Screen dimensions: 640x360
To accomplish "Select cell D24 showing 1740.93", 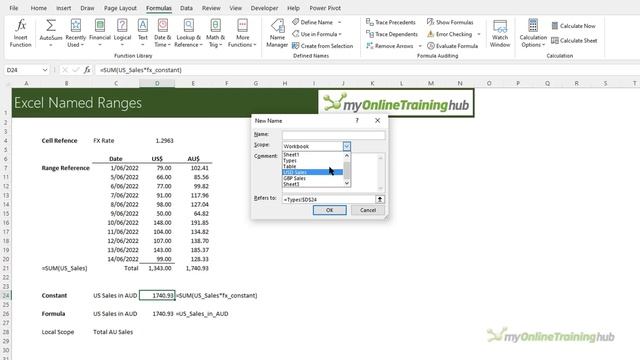I will pos(157,295).
